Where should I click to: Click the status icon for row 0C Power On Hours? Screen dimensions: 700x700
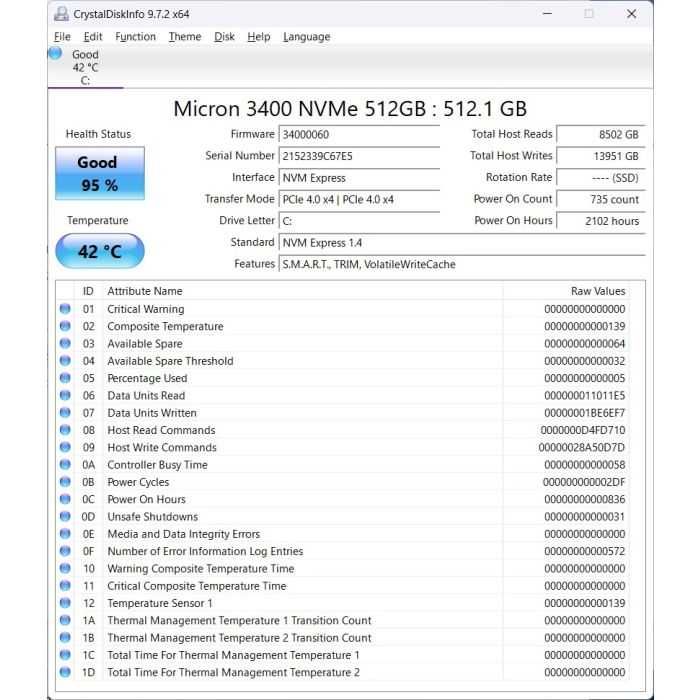65,499
